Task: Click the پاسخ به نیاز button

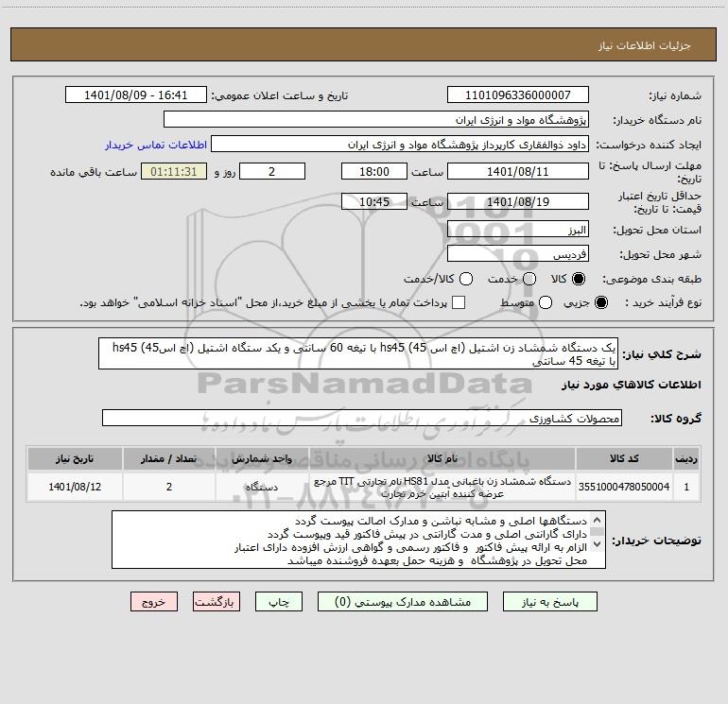Action: [550, 602]
